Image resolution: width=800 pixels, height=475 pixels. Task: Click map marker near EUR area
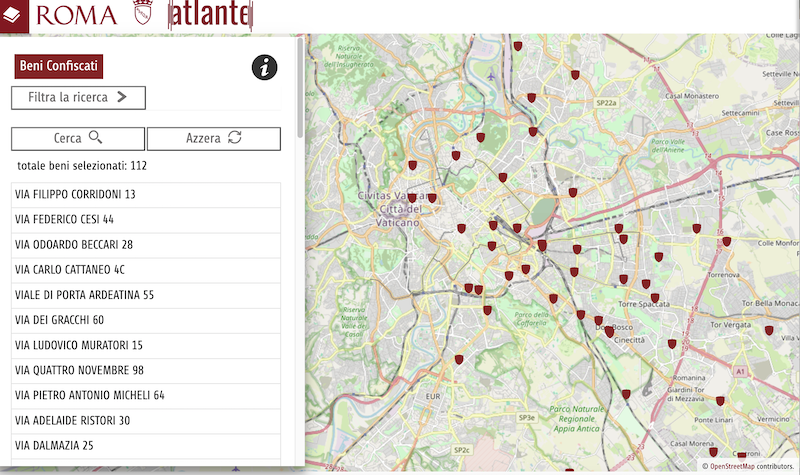[x=459, y=360]
